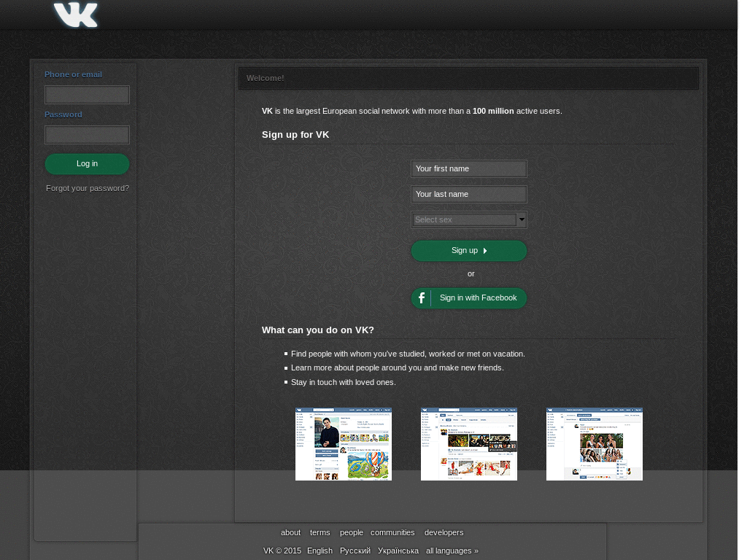Viewport: 747px width, 560px height.
Task: Open the Select sex dropdown arrow
Action: [522, 219]
